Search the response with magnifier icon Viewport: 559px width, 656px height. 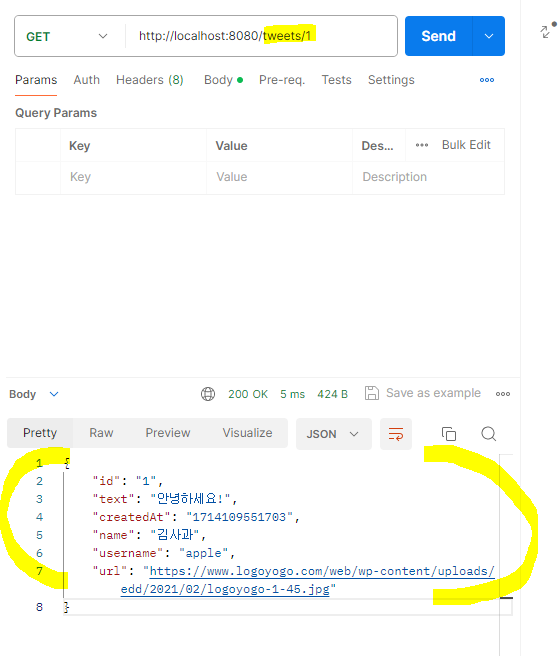coord(488,434)
